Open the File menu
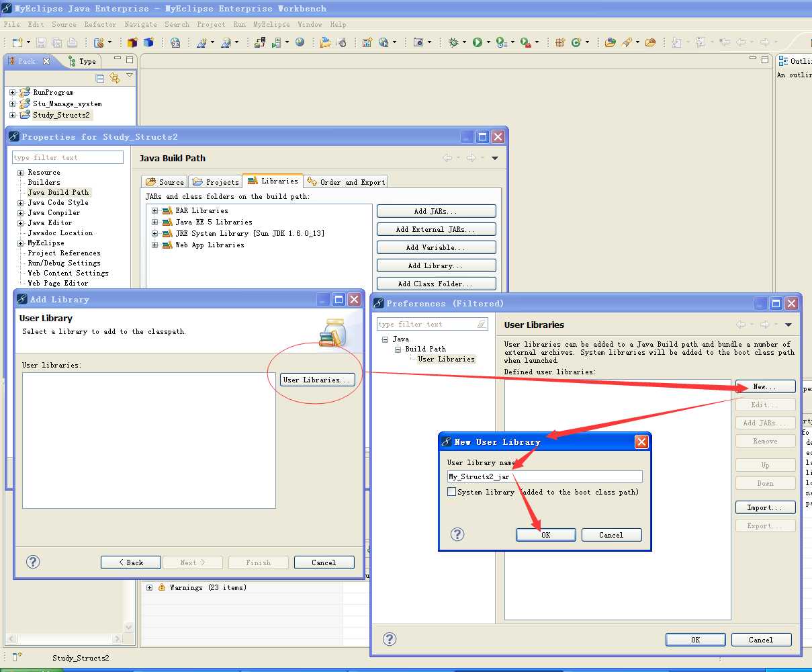This screenshot has height=672, width=812. [x=11, y=24]
